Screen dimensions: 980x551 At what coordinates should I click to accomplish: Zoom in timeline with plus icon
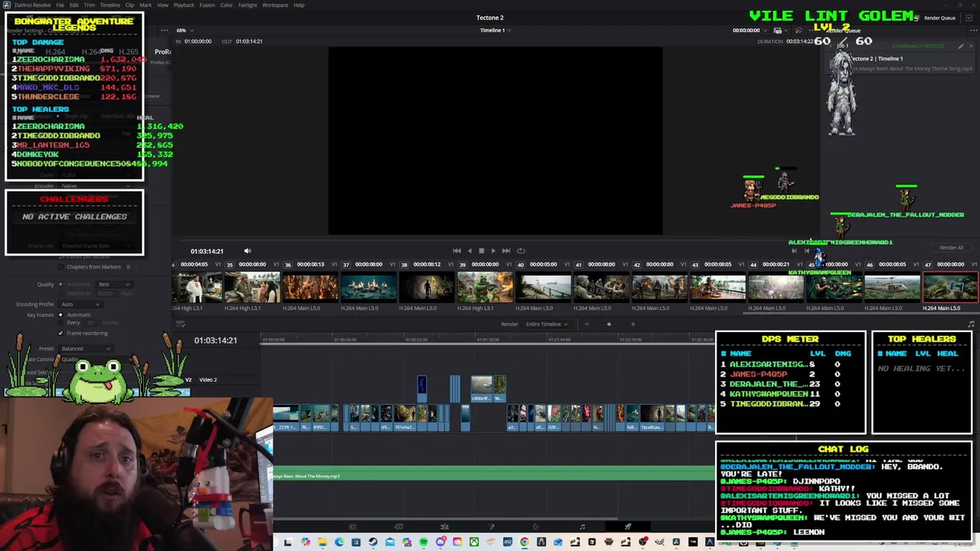[632, 324]
